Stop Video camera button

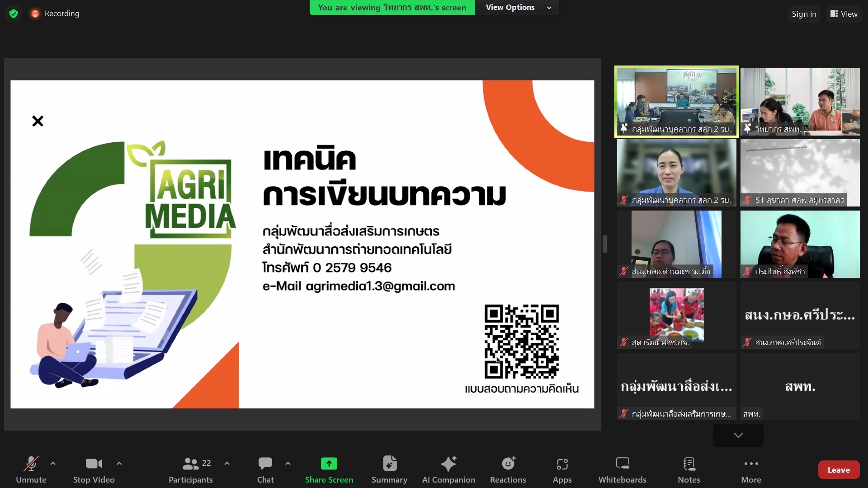[x=94, y=470]
